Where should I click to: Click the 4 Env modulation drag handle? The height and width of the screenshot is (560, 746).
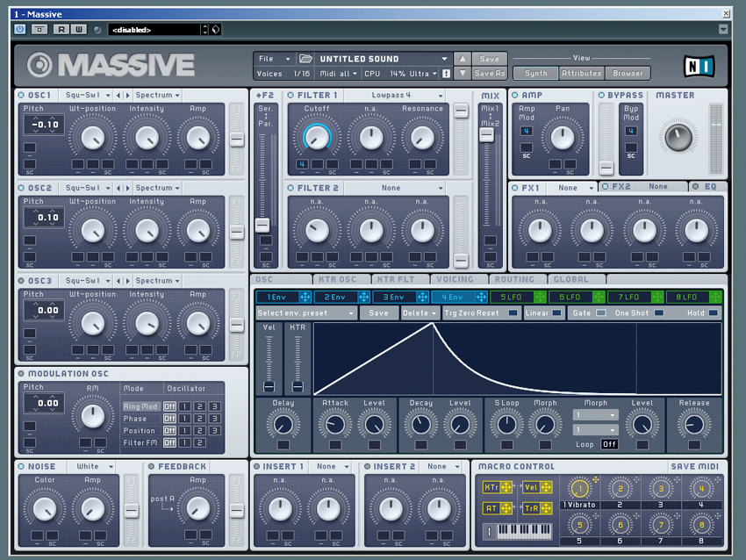481,297
